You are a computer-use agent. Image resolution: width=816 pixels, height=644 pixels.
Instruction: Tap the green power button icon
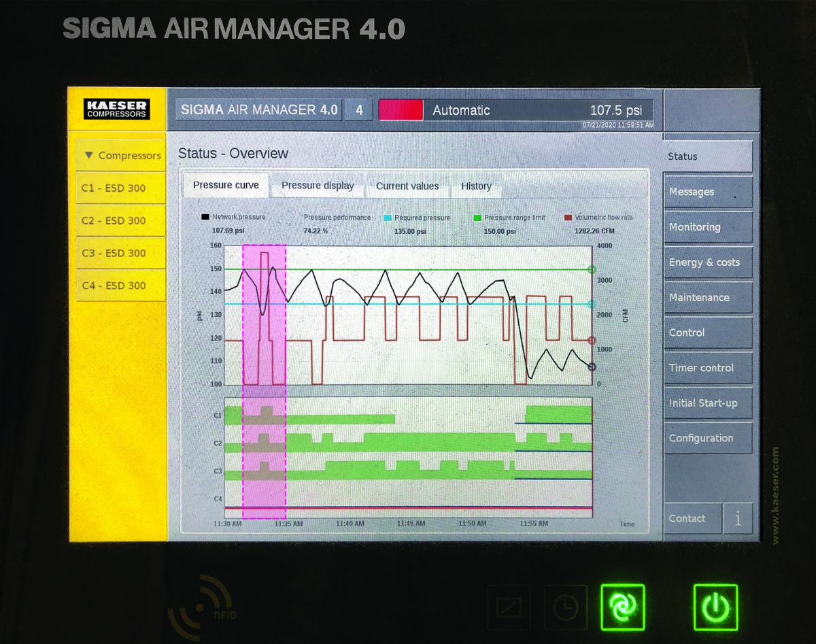coord(715,607)
